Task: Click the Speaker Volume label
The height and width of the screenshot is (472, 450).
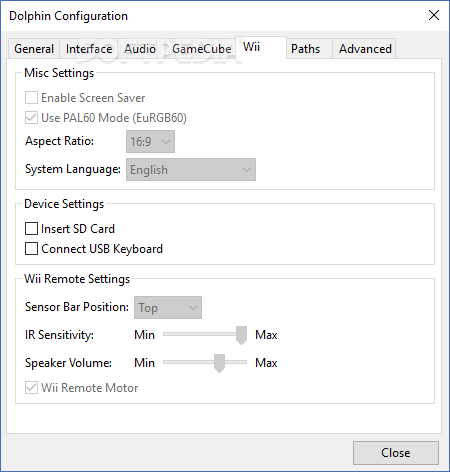Action: (68, 363)
